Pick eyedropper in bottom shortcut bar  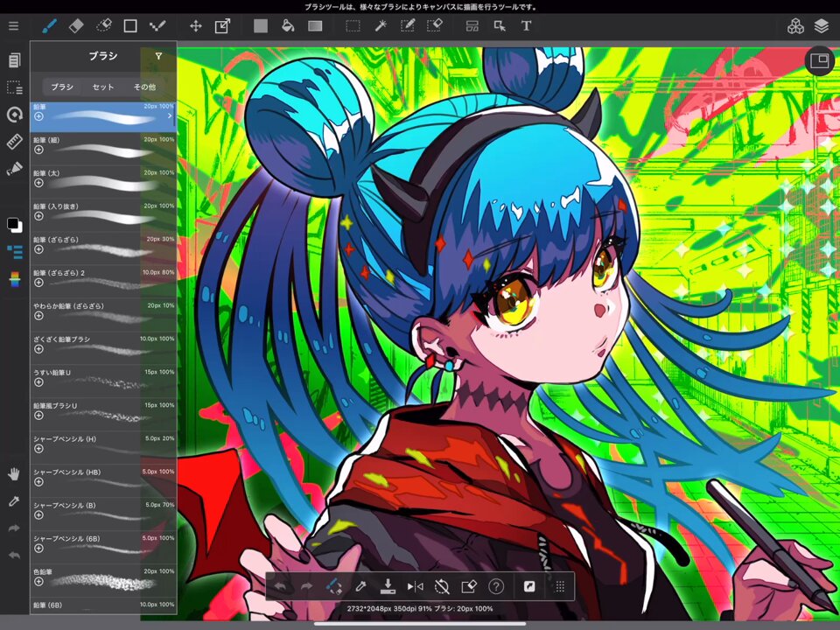coord(361,586)
